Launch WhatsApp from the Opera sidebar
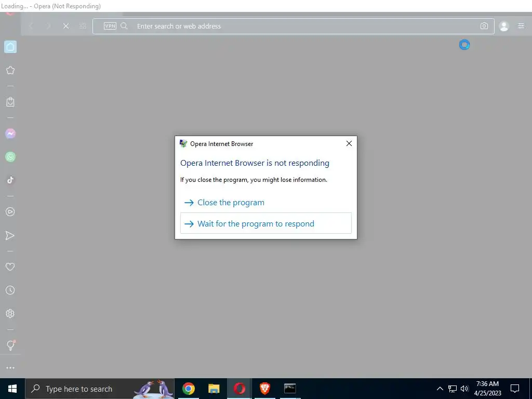Screen dimensions: 532x399 click(10, 157)
